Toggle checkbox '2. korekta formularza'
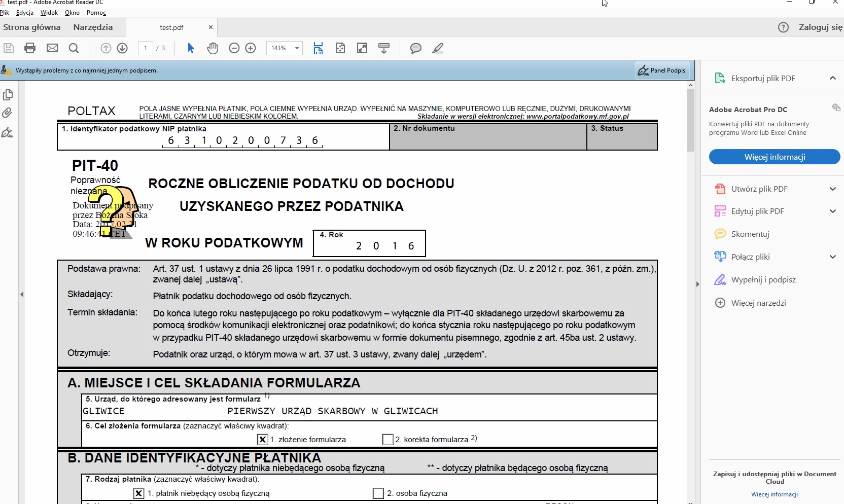This screenshot has height=504, width=844. tap(388, 440)
